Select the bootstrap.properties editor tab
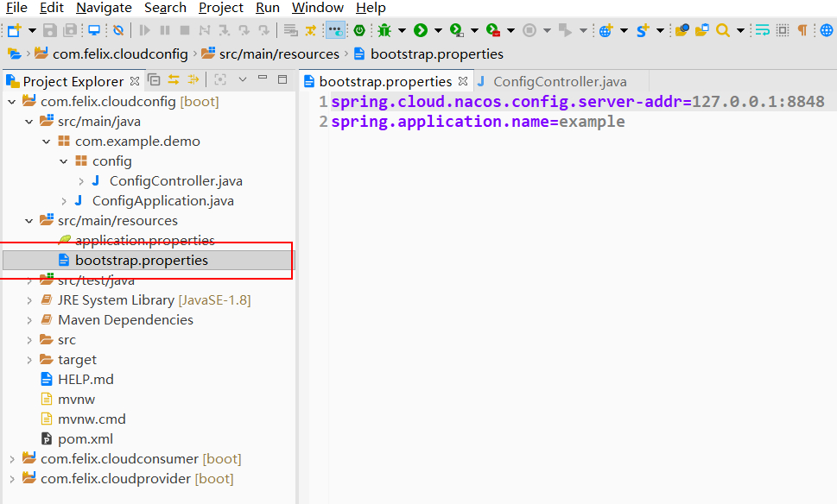Image resolution: width=837 pixels, height=504 pixels. pos(385,82)
